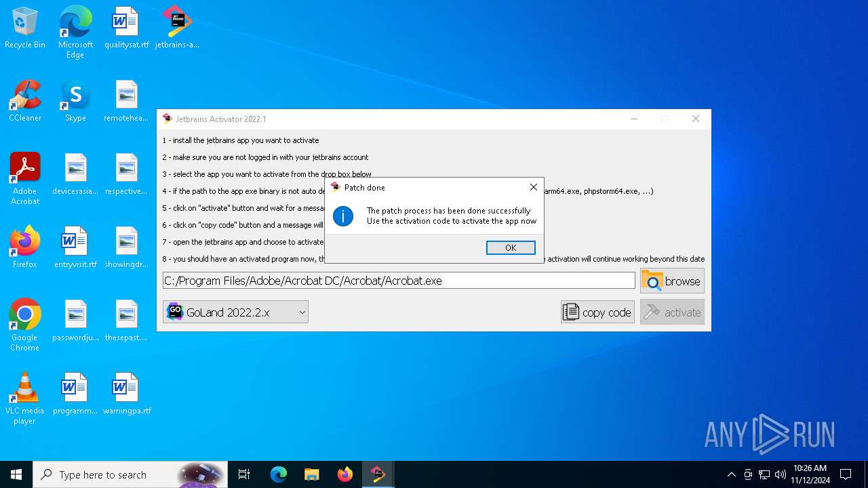The width and height of the screenshot is (868, 488).
Task: Click the copy code button
Action: pos(597,312)
